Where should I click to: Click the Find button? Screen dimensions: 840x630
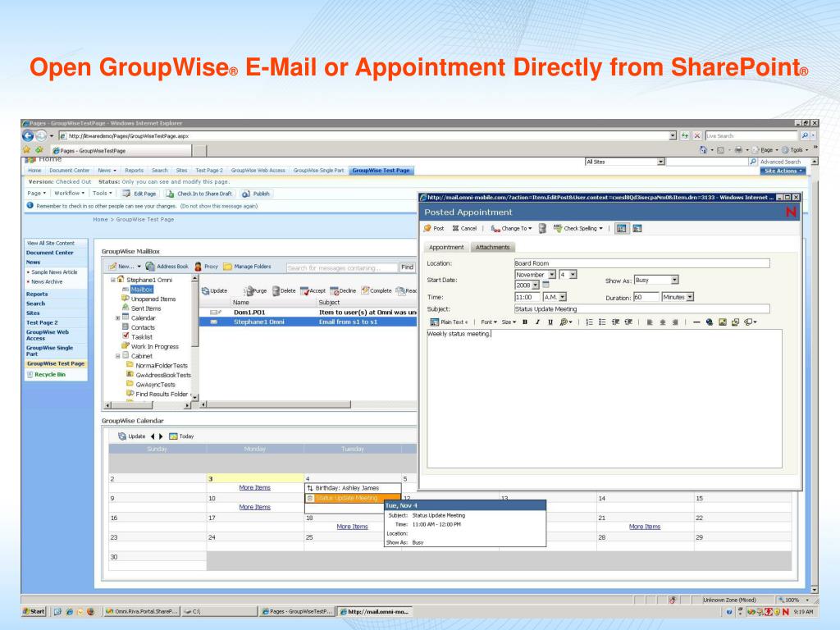[x=407, y=267]
